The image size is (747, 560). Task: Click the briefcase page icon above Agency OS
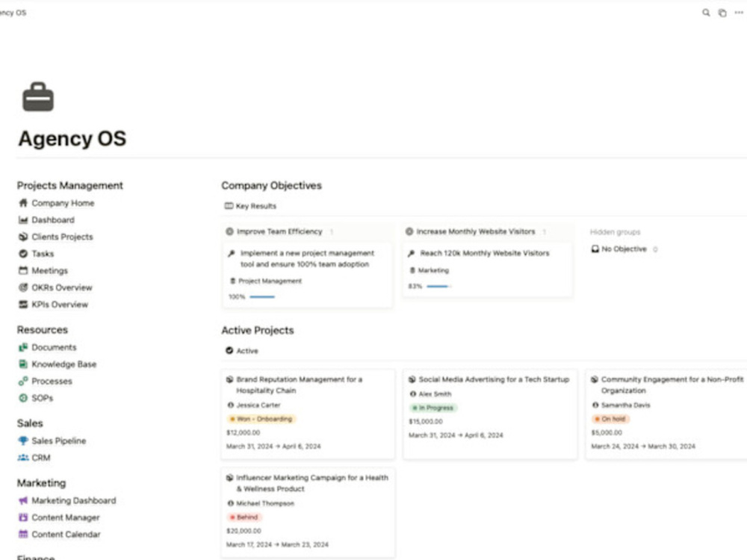coord(38,96)
